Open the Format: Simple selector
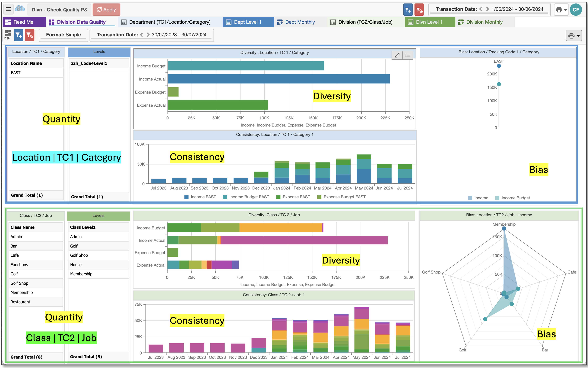 [x=63, y=35]
